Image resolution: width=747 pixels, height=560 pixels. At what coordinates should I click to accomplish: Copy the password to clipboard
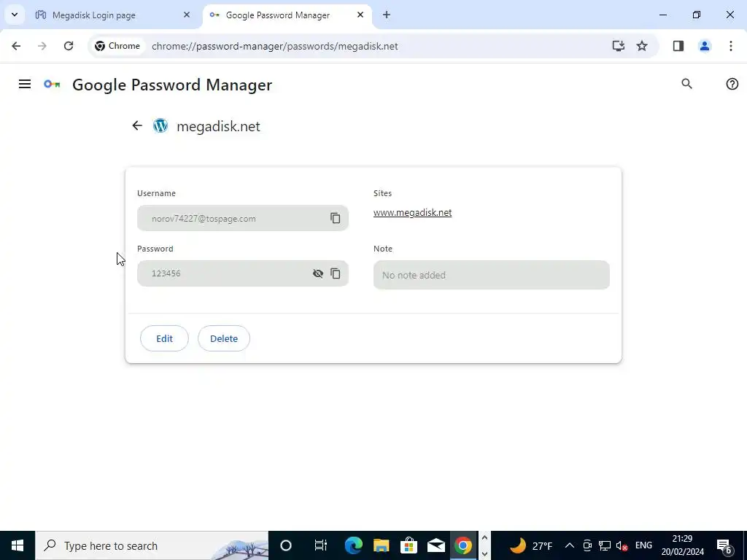(336, 273)
